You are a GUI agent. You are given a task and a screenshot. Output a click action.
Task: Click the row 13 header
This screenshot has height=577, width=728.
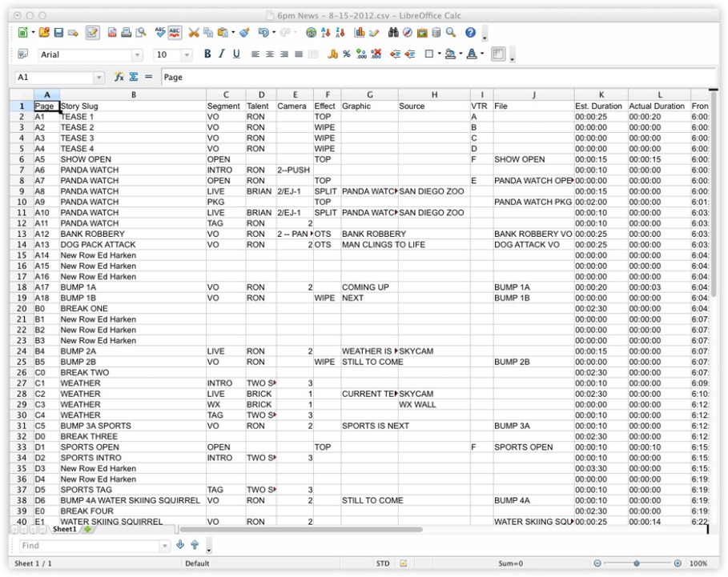22,234
